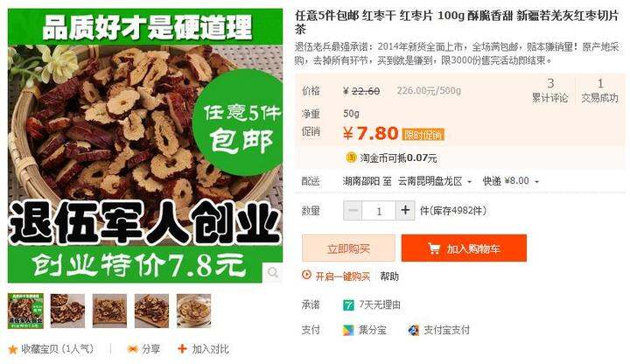Viewport: 630px width, 364px height.
Task: Open the 交易成功 transactions tab
Action: pyautogui.click(x=600, y=90)
